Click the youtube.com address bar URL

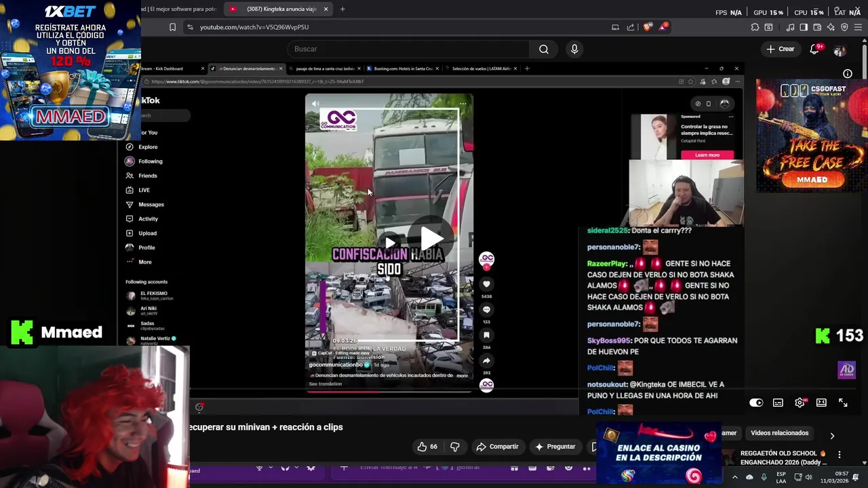(x=254, y=27)
